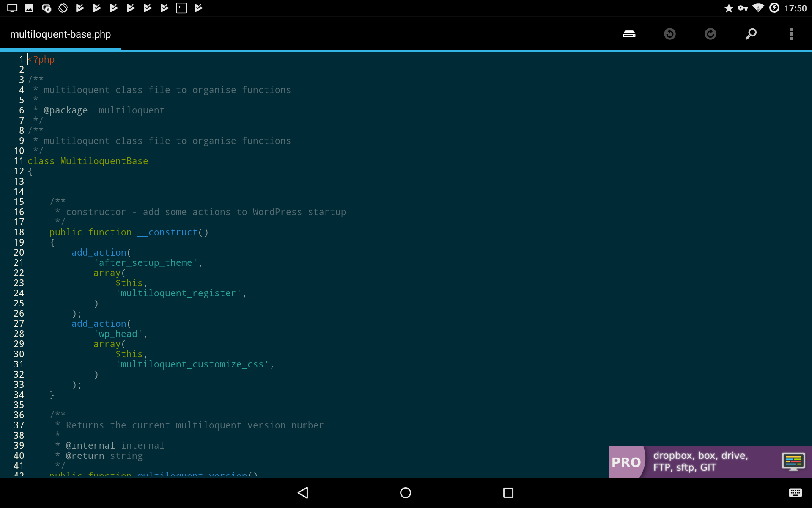The height and width of the screenshot is (508, 812).
Task: Tap the chat notification icon with badge 6
Action: point(46,8)
